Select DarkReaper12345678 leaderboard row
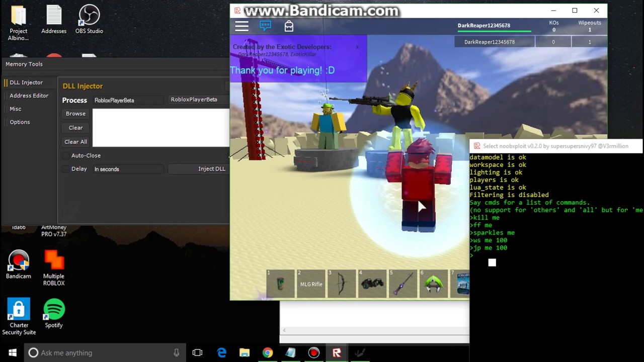Viewport: 644px width, 362px height. click(531, 42)
